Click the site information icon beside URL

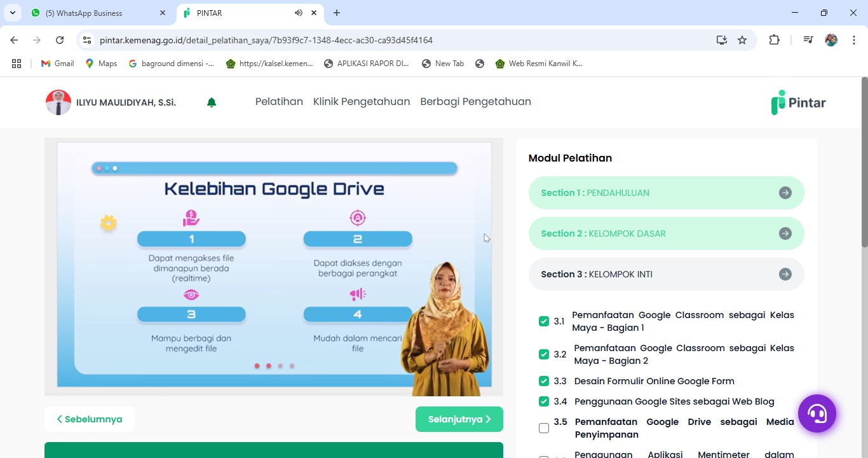(88, 40)
